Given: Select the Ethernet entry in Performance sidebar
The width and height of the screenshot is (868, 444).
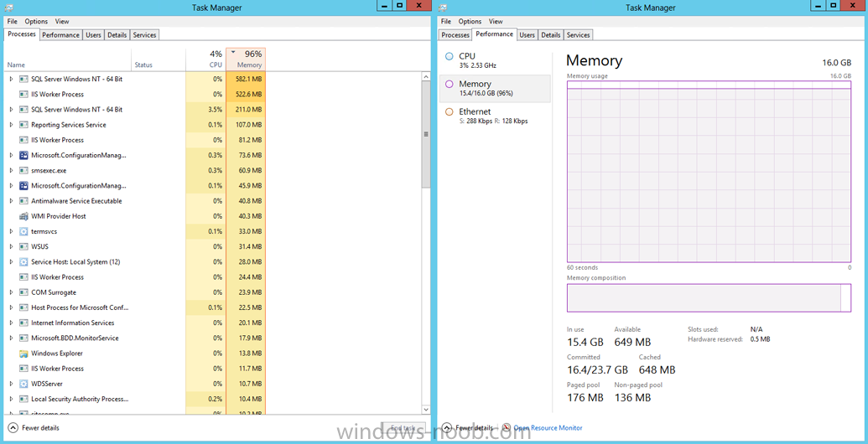Looking at the screenshot, I should tap(495, 116).
